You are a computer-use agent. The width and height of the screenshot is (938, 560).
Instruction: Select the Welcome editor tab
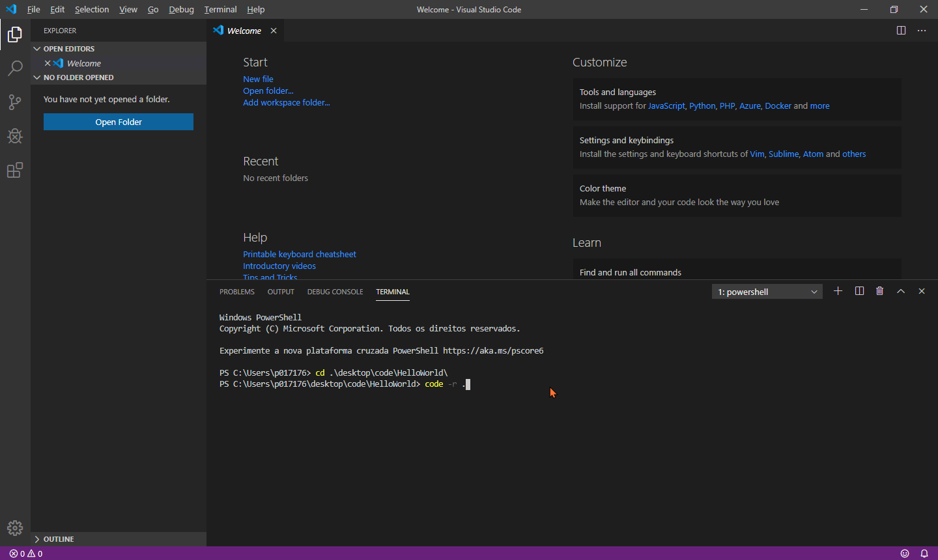244,31
